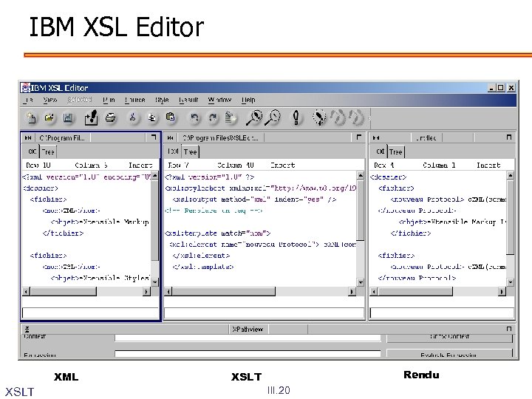Open the Source menu
This screenshot has width=532, height=399.
134,100
